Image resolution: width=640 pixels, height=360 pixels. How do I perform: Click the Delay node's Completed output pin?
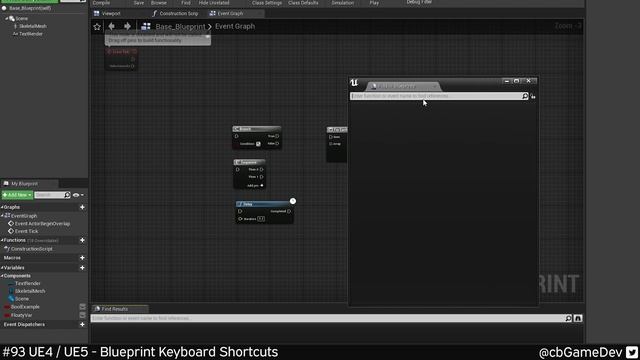click(x=289, y=211)
